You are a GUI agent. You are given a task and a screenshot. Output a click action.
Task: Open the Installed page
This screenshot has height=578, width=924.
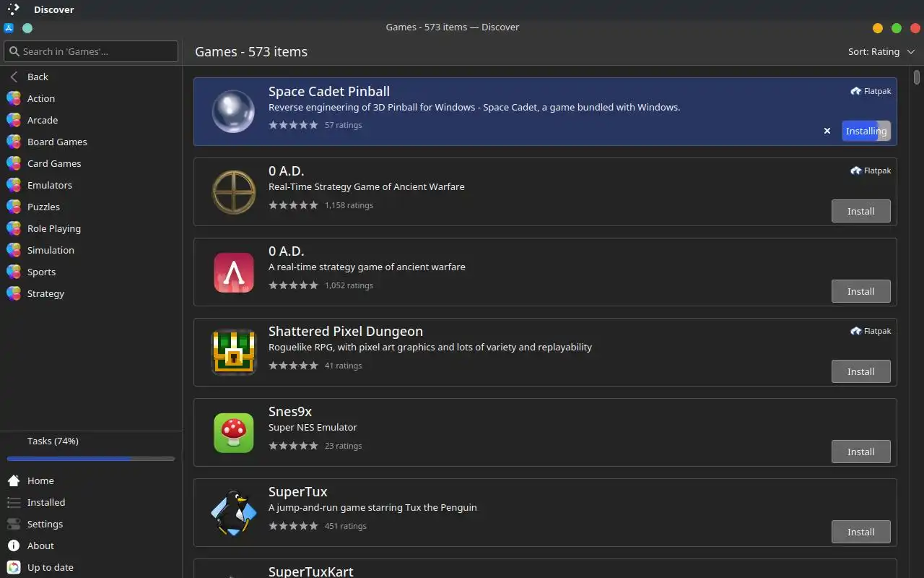(91, 502)
